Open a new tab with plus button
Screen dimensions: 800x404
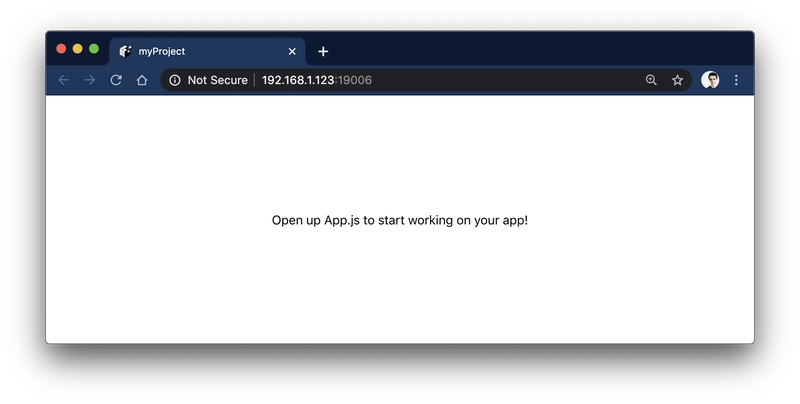point(323,51)
